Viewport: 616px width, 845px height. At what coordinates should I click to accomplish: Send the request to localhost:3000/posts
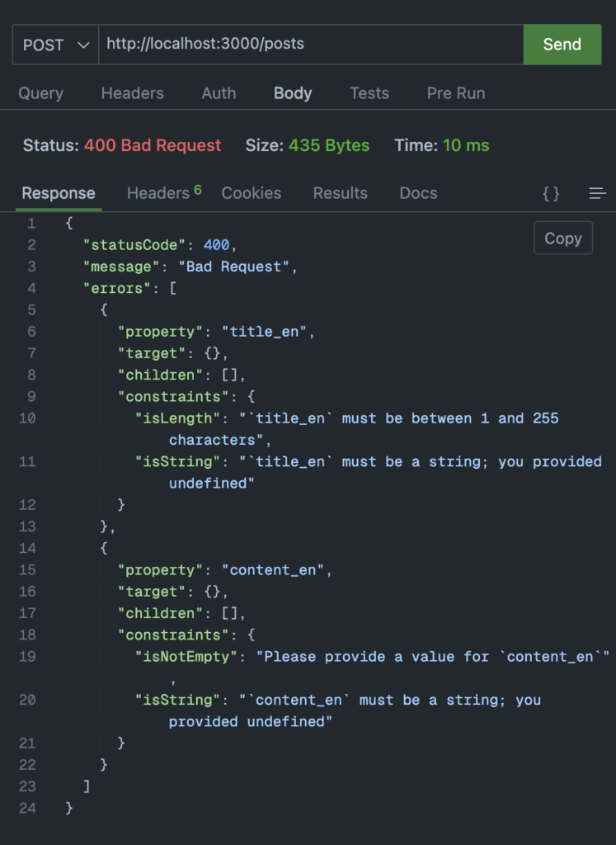click(x=562, y=45)
